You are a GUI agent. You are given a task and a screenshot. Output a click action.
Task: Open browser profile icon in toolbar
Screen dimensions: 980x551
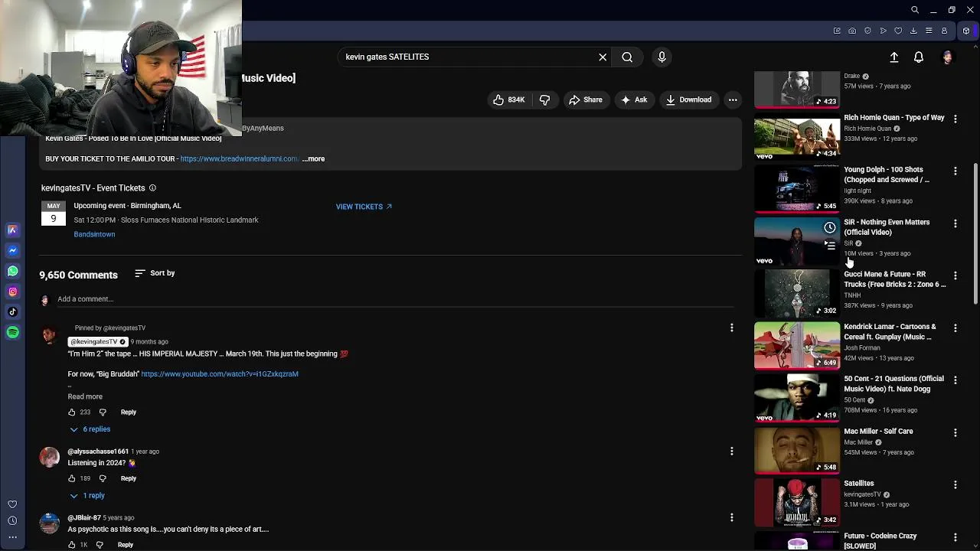click(944, 31)
